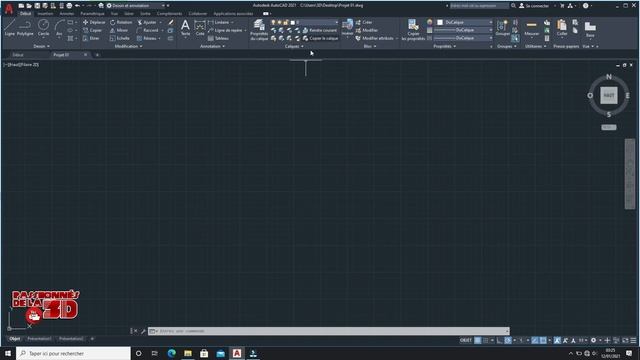Click the Base view tool
640x360 pixels.
[590, 29]
